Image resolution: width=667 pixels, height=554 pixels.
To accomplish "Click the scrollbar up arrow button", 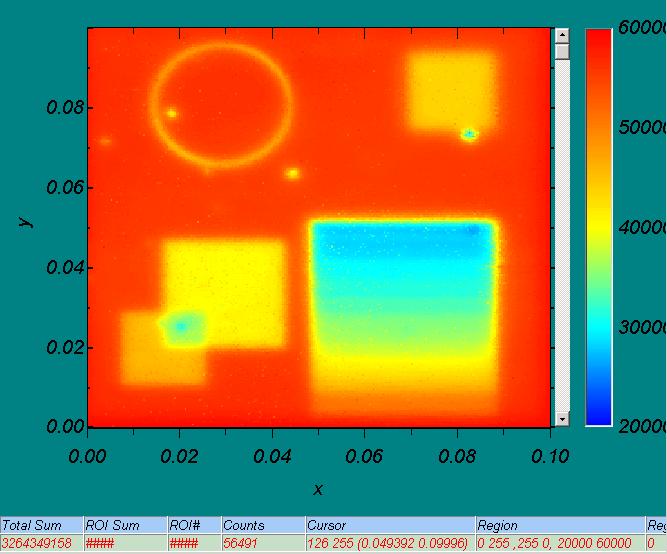I will click(x=561, y=35).
